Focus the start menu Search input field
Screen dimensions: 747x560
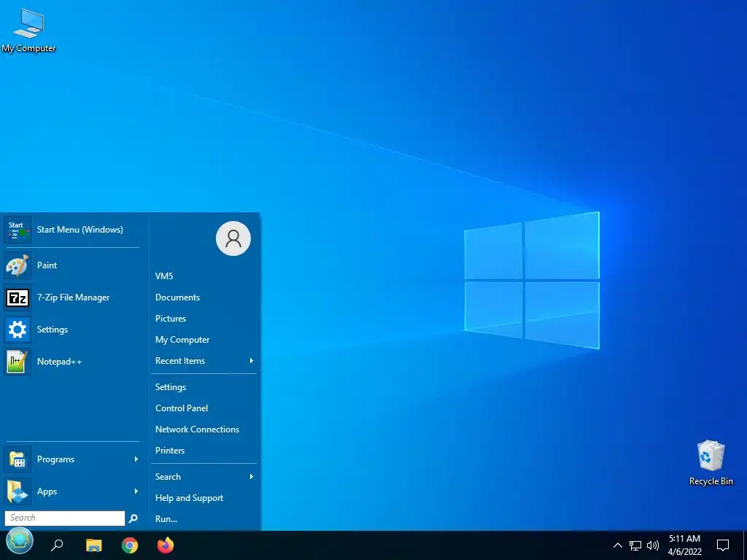click(x=65, y=518)
